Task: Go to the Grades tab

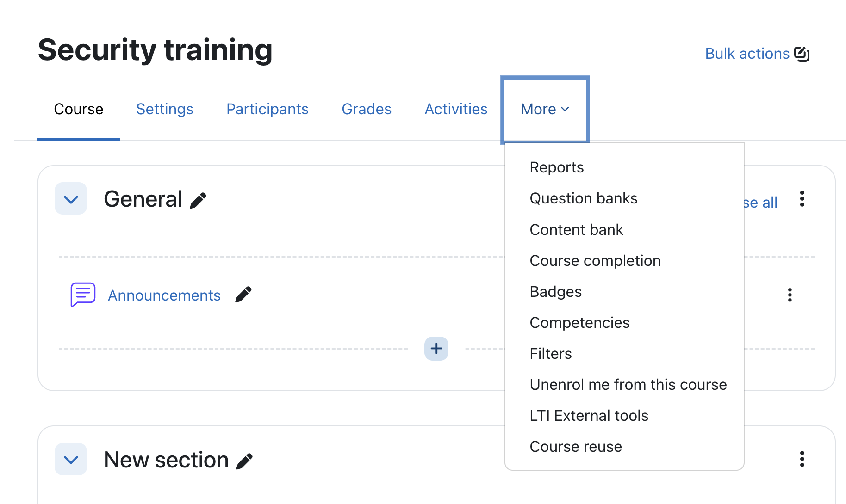Action: [366, 110]
